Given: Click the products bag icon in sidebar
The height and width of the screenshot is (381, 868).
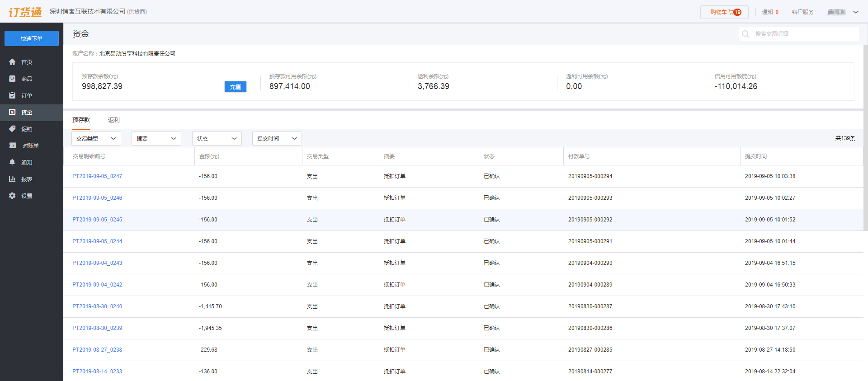Looking at the screenshot, I should (x=12, y=79).
